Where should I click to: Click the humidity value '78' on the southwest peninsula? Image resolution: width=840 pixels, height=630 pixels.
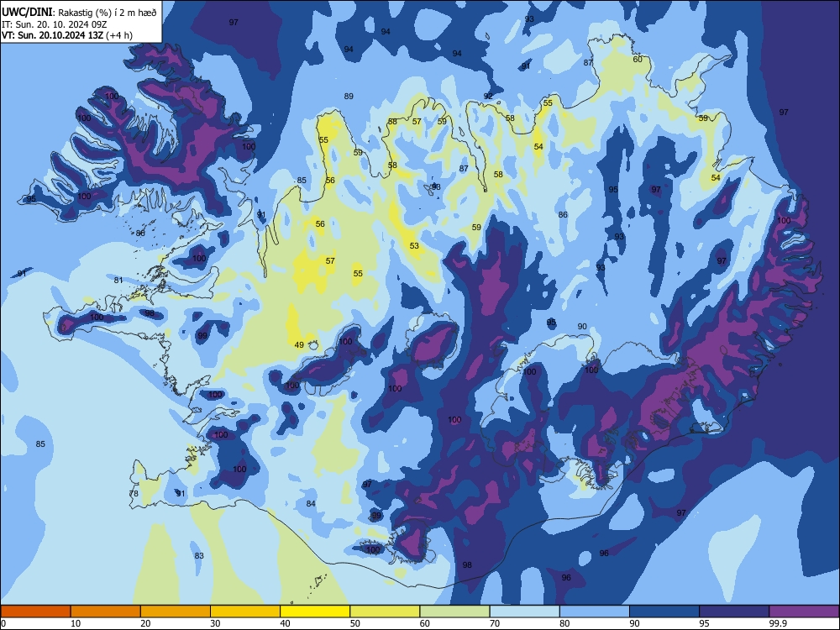[134, 493]
